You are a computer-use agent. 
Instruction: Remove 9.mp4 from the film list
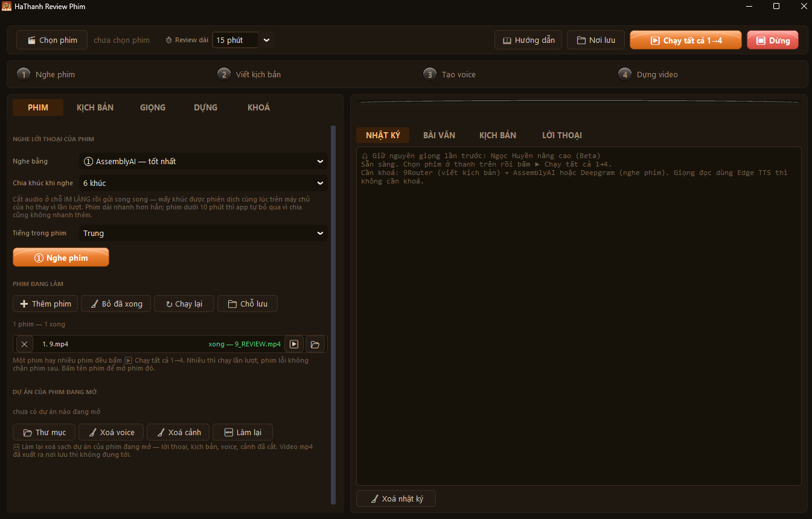point(24,344)
